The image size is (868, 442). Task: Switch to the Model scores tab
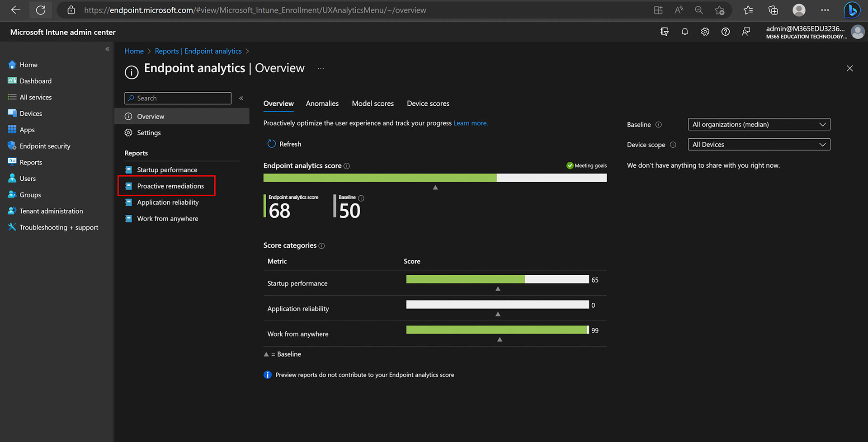373,103
